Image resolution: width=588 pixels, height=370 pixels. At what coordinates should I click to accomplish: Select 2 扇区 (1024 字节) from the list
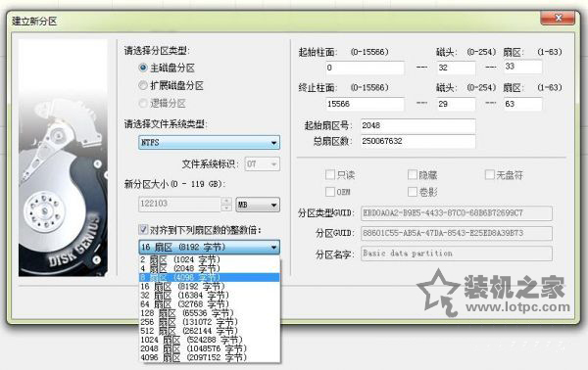210,259
